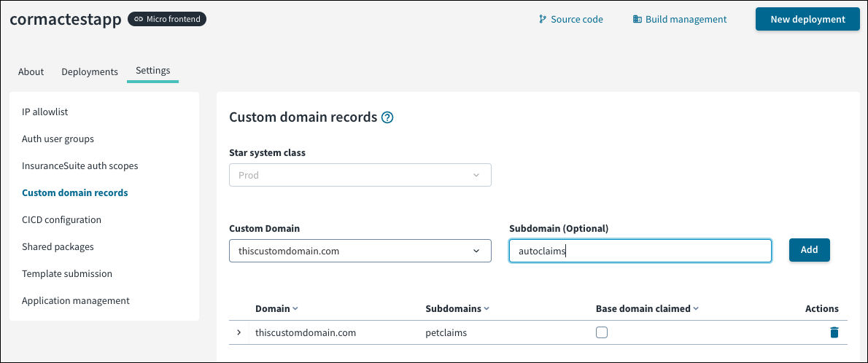Sort by the Domain column header
The width and height of the screenshot is (868, 363).
pyautogui.click(x=276, y=308)
